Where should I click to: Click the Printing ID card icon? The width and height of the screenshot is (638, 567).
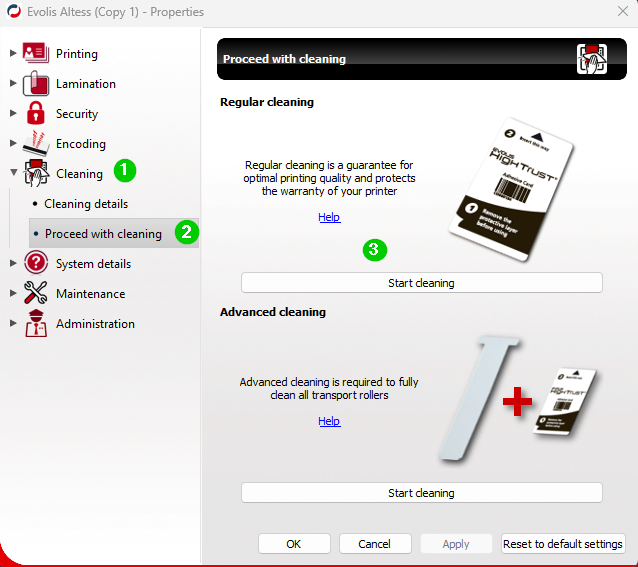36,53
